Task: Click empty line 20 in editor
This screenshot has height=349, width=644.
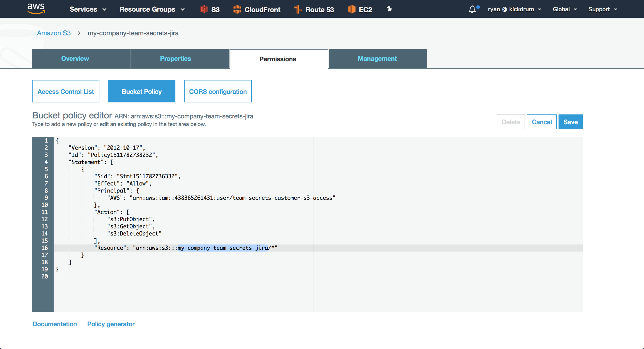Action: 318,276
